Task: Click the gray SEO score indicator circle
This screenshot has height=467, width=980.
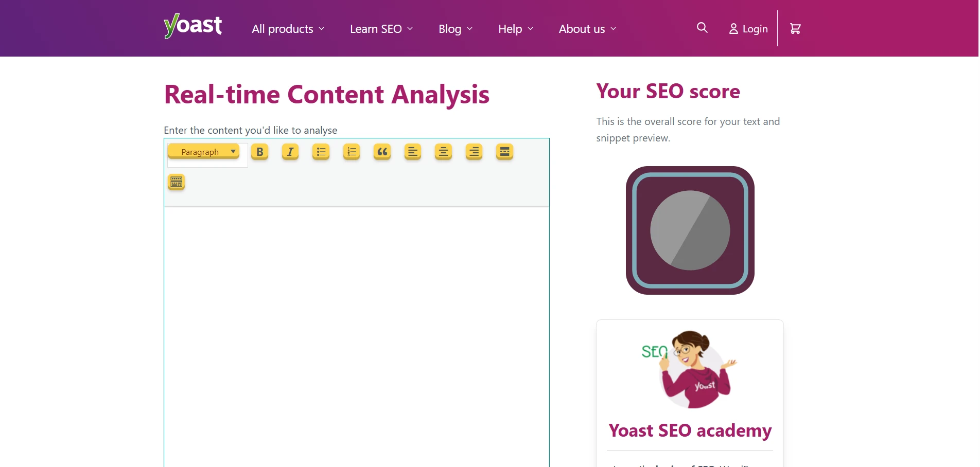Action: tap(690, 231)
